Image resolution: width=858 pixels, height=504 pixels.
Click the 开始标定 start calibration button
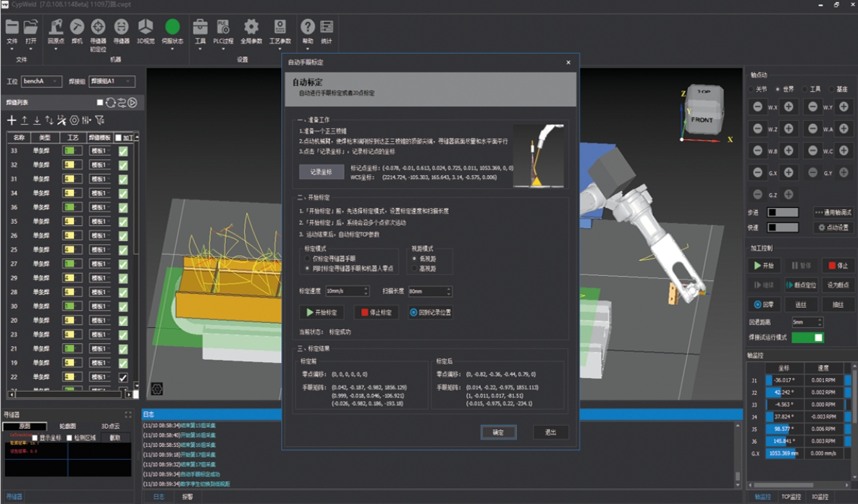[x=322, y=313]
